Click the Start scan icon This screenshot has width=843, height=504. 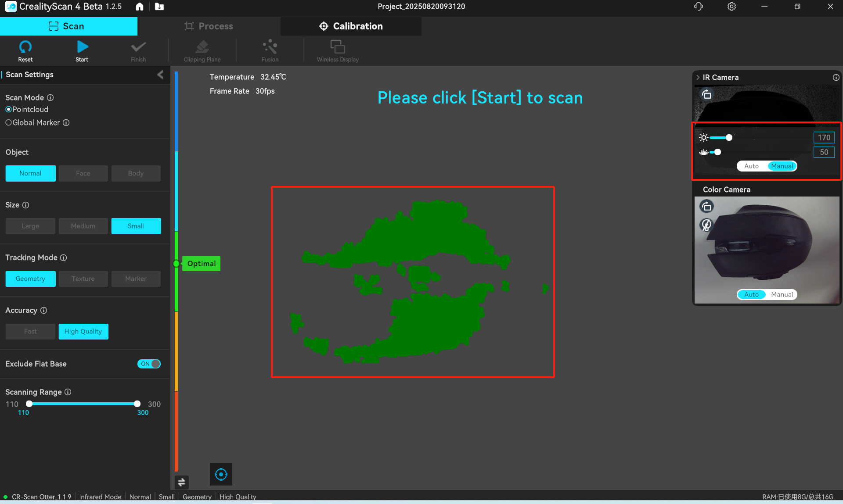pos(82,48)
